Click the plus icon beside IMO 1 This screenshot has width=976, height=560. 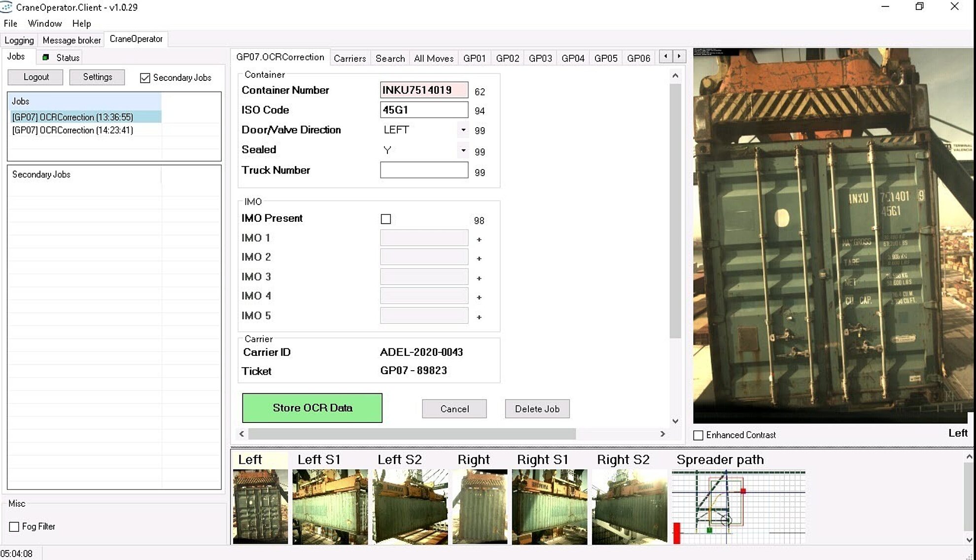pos(479,239)
